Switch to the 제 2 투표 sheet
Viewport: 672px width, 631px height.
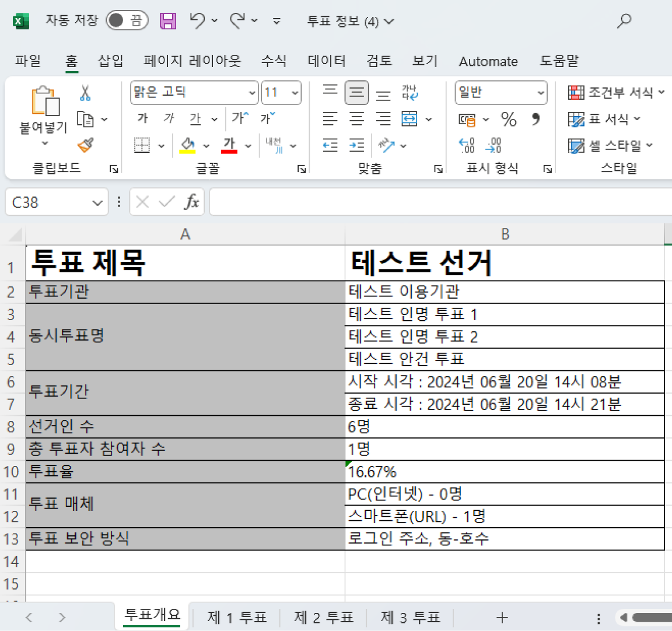[323, 618]
